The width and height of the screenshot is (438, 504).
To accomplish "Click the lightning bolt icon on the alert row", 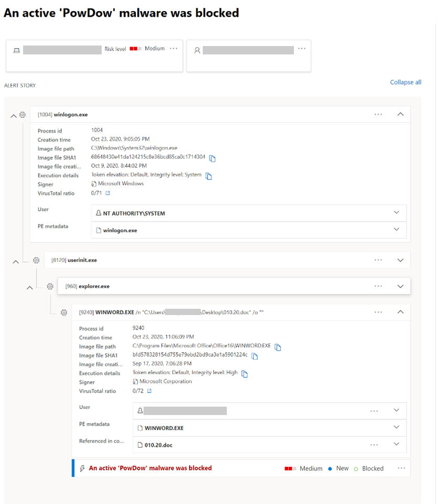I will (x=82, y=468).
